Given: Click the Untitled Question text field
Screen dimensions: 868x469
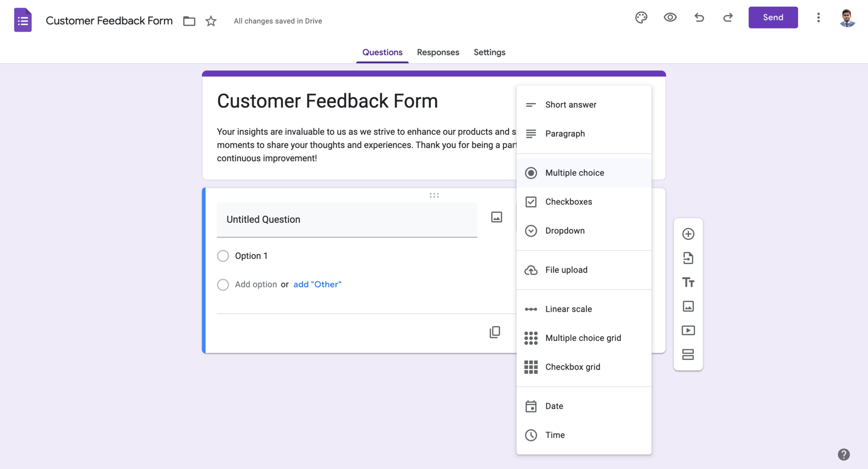Looking at the screenshot, I should coord(347,220).
